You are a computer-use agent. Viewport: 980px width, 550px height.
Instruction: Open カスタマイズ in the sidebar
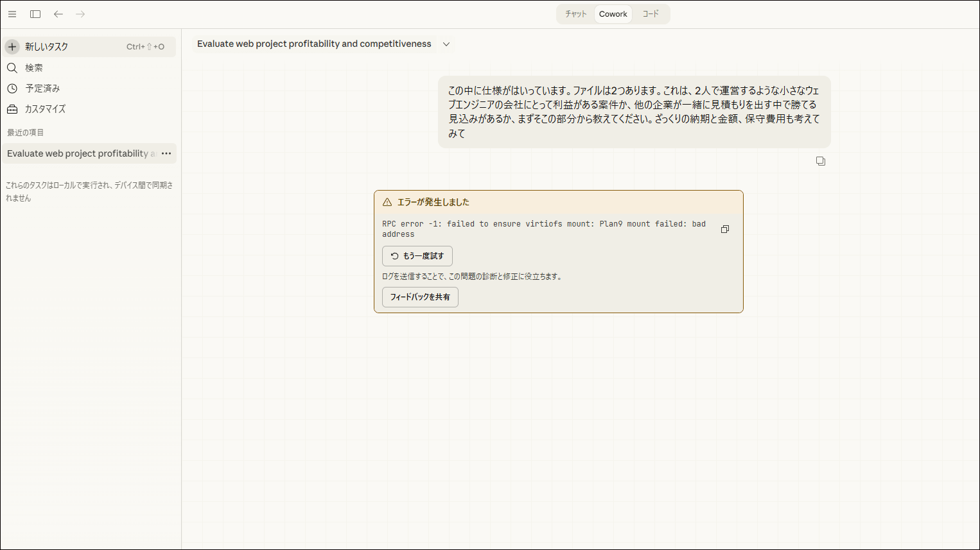pyautogui.click(x=45, y=109)
